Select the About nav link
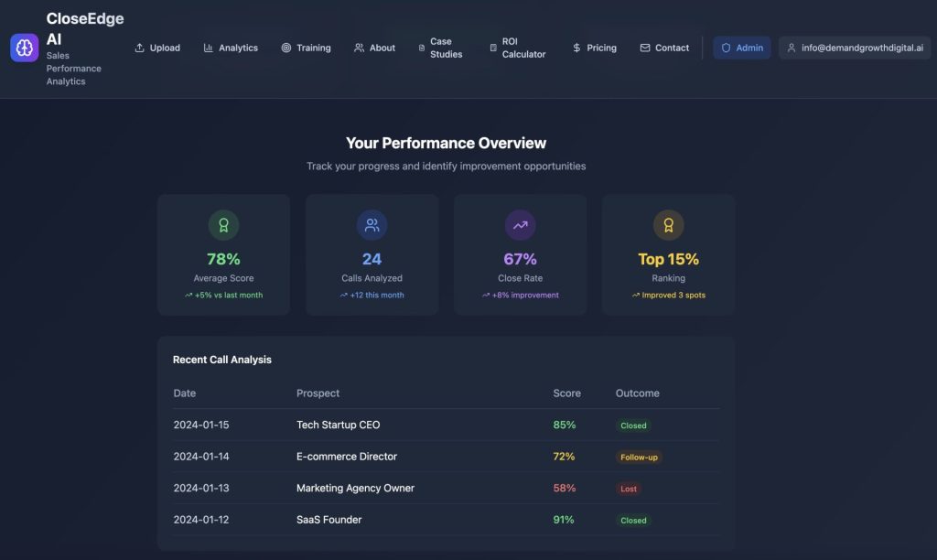The image size is (937, 560). (374, 48)
